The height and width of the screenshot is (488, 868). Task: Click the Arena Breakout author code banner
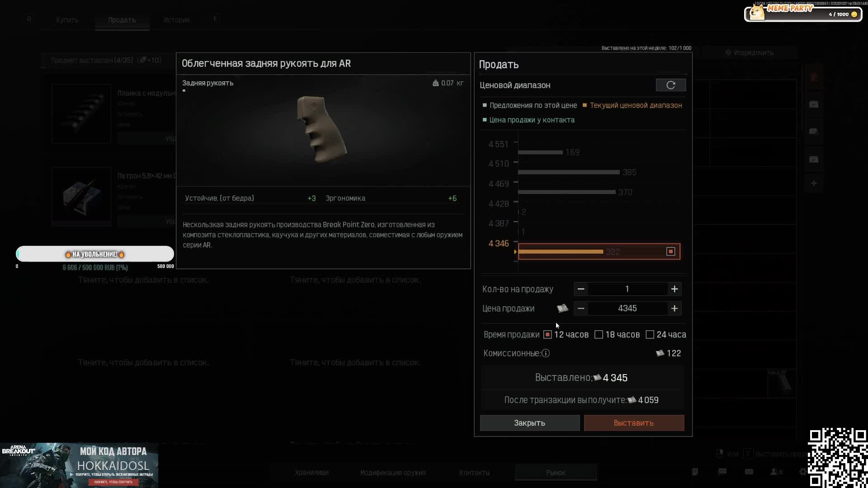pyautogui.click(x=79, y=465)
